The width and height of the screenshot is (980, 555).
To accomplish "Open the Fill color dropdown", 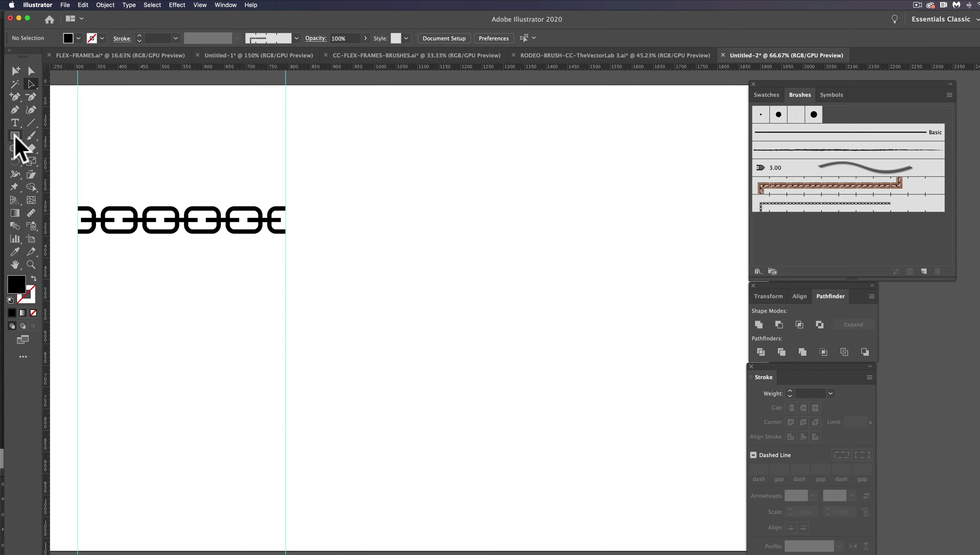I will [x=79, y=38].
